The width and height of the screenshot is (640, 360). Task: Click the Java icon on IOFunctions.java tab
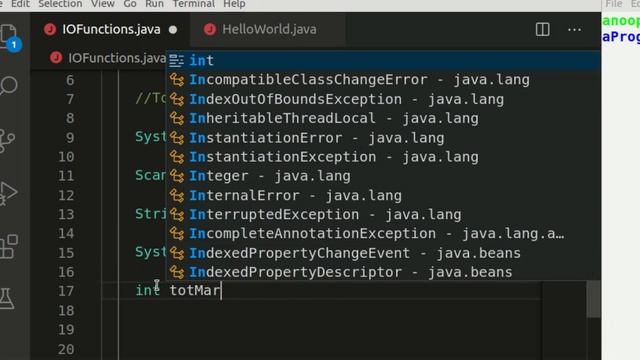[x=50, y=29]
